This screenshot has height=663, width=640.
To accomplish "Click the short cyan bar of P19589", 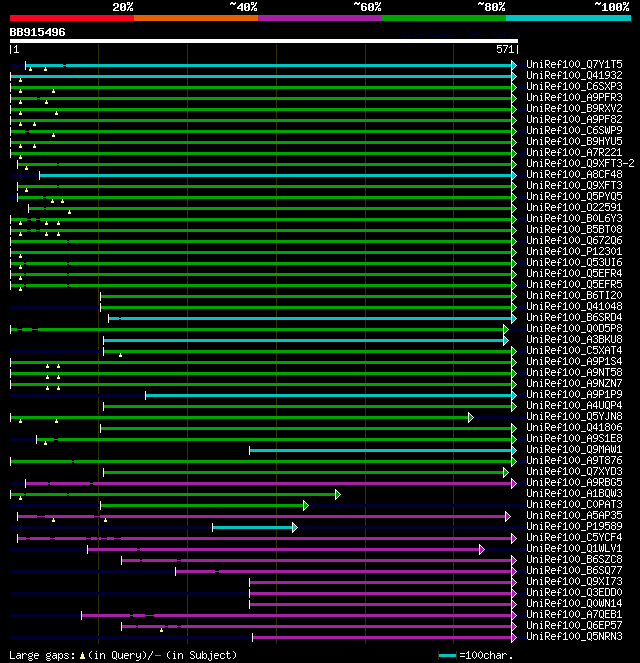I will click(x=252, y=527).
